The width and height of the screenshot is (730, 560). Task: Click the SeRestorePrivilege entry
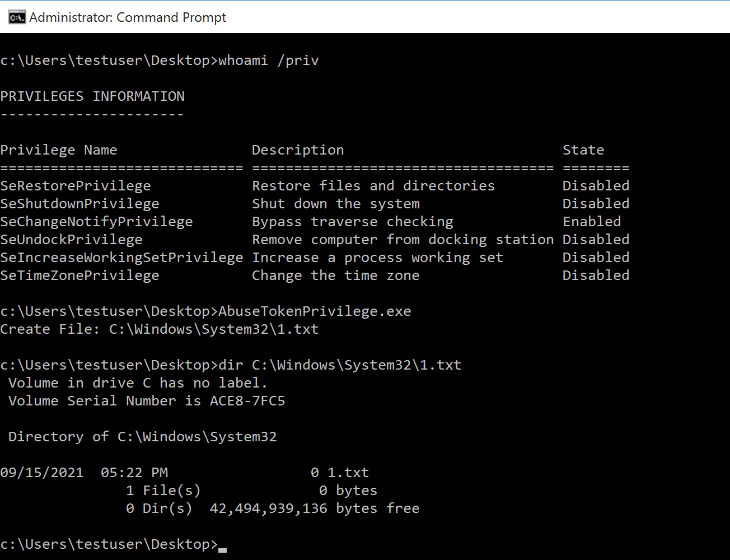(76, 186)
